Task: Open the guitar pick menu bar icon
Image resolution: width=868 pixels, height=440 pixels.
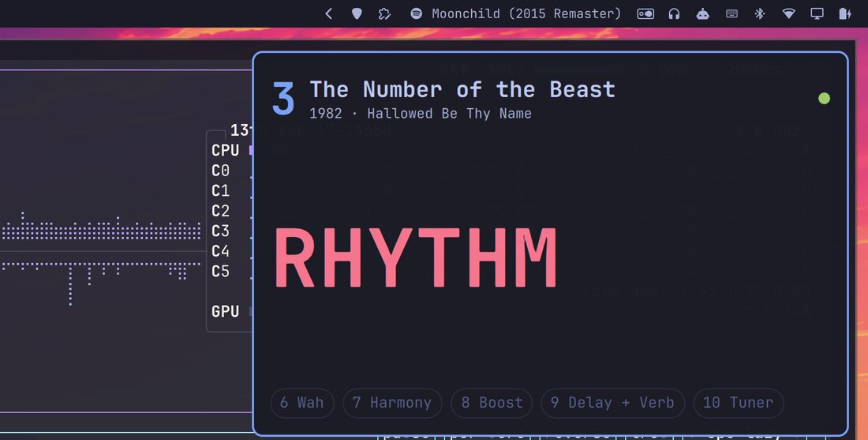Action: pyautogui.click(x=357, y=14)
